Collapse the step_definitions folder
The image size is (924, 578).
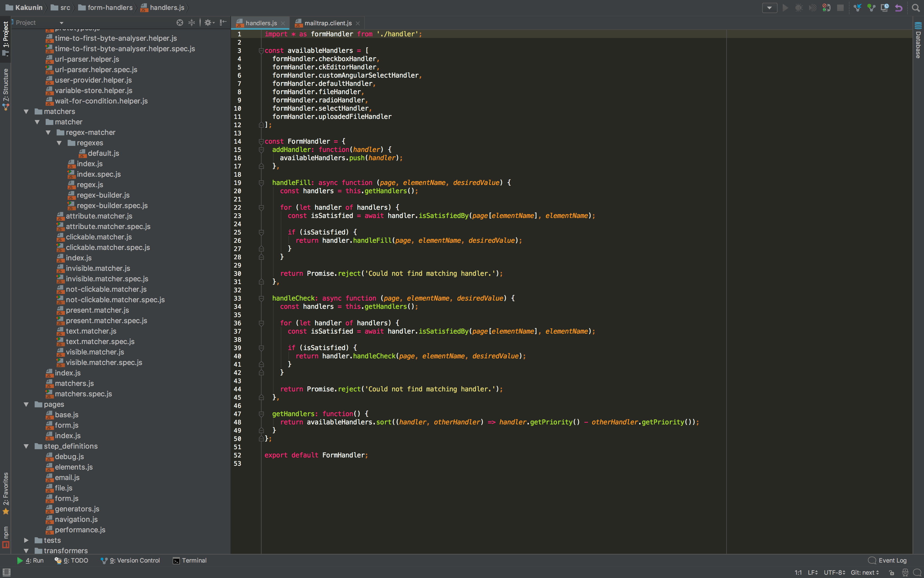pos(26,446)
